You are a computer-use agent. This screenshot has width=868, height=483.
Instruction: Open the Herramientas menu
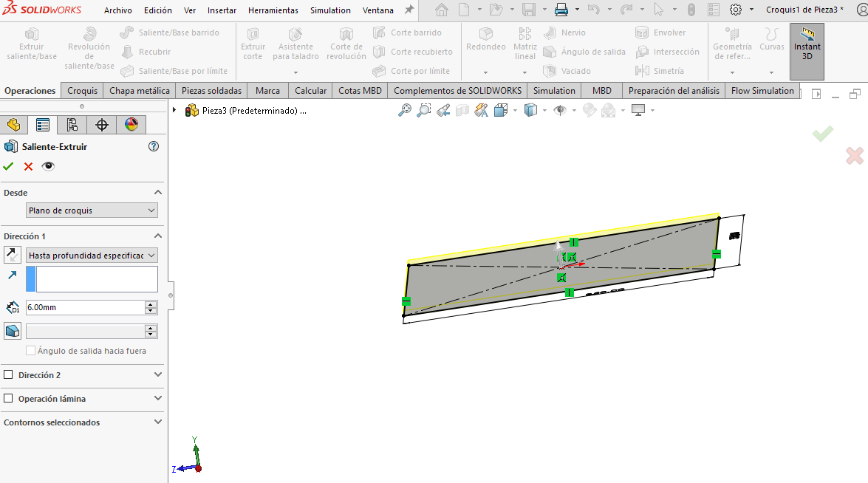coord(273,10)
